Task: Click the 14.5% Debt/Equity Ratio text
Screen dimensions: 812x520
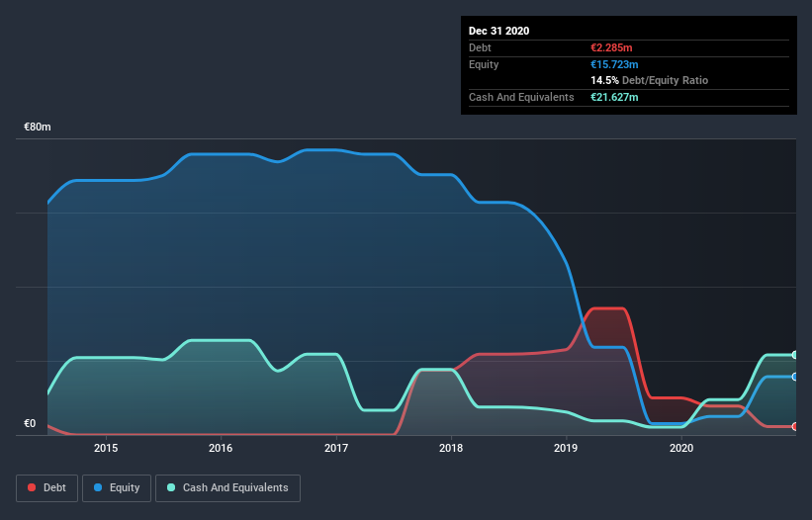Action: [x=650, y=81]
